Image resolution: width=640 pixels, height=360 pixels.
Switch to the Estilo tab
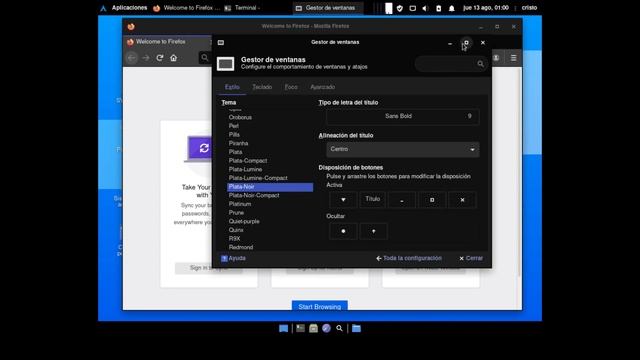tap(232, 87)
